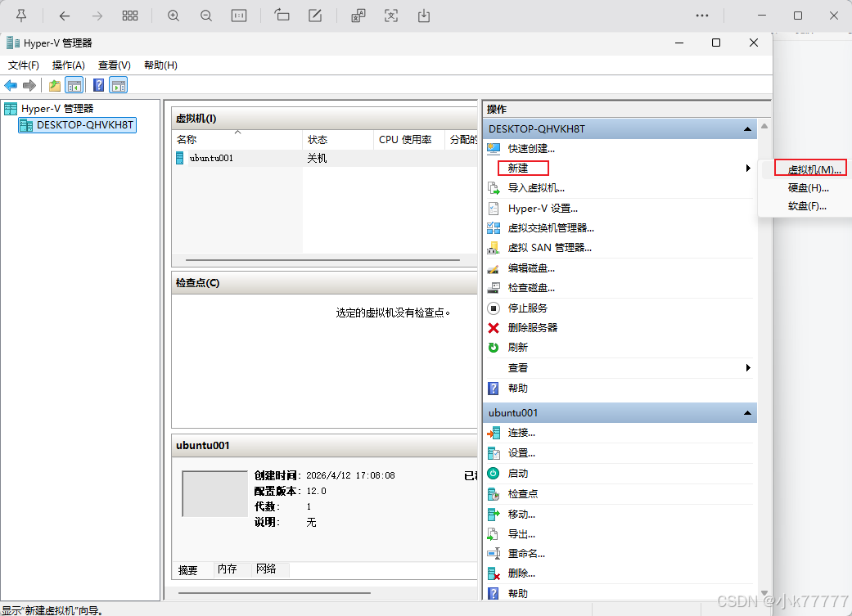
Task: Go to previous image with back arrow
Action: [65, 16]
